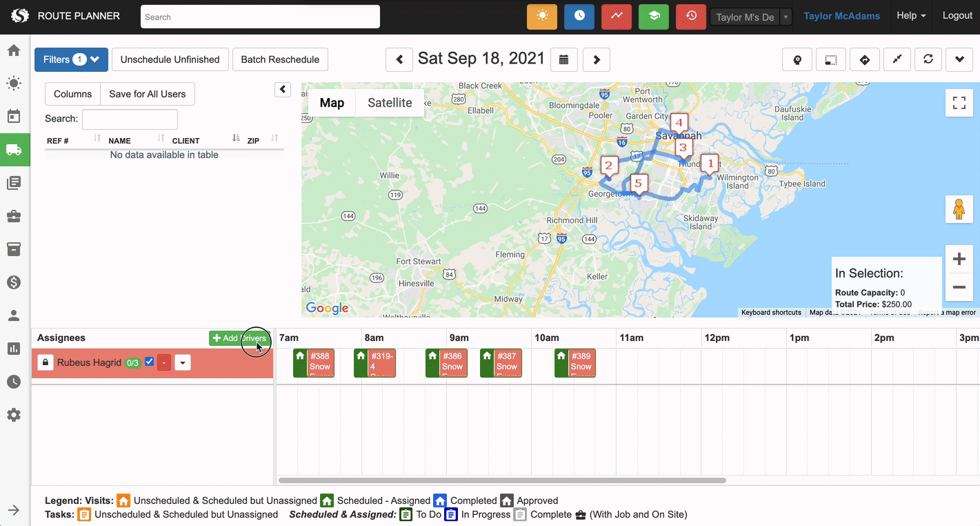Click the orange sun icon in header
The image size is (980, 526).
pyautogui.click(x=541, y=17)
